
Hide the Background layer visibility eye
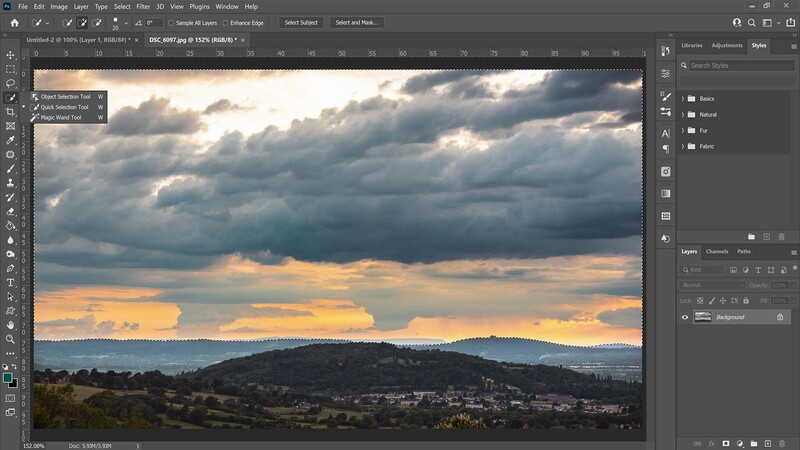685,317
